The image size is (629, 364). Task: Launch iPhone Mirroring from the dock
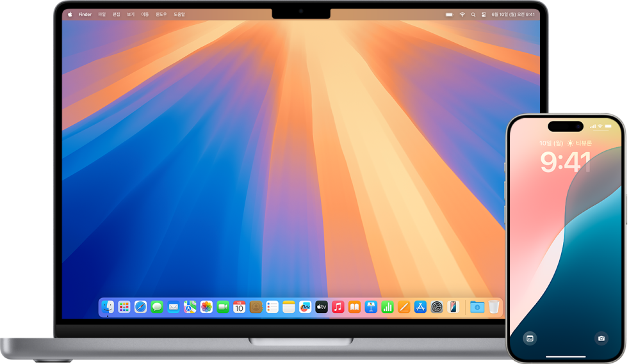(453, 307)
